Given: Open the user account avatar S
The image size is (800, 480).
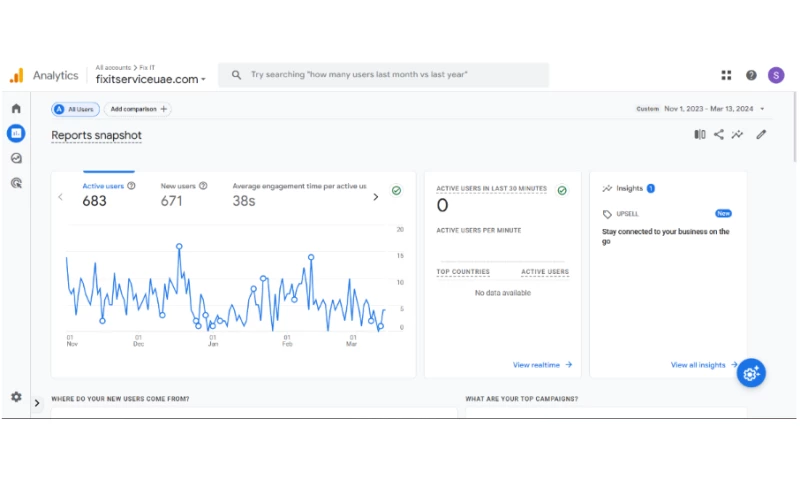Looking at the screenshot, I should (x=776, y=75).
